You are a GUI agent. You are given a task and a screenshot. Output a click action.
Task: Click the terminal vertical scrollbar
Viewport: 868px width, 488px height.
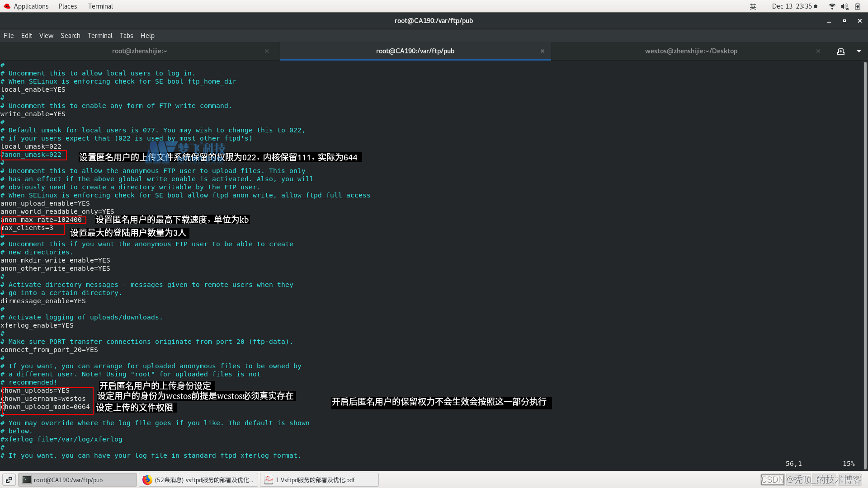[x=865, y=267]
